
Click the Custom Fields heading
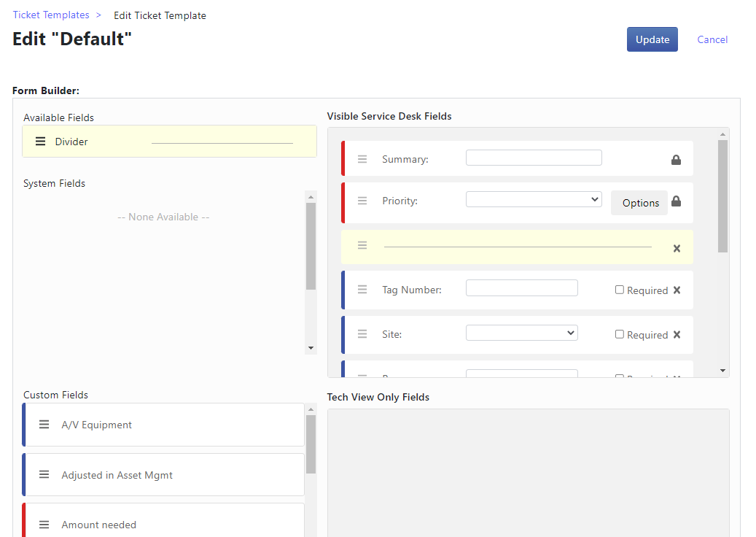click(x=56, y=395)
